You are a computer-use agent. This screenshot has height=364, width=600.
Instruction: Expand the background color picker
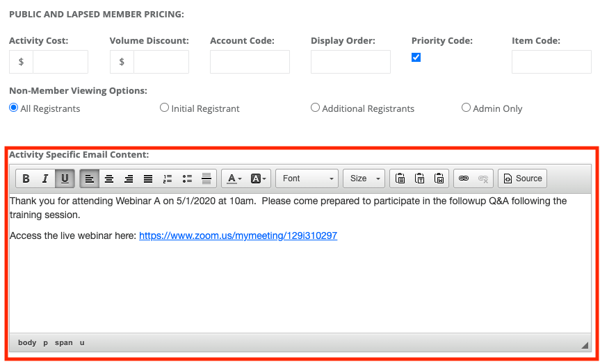click(x=259, y=179)
